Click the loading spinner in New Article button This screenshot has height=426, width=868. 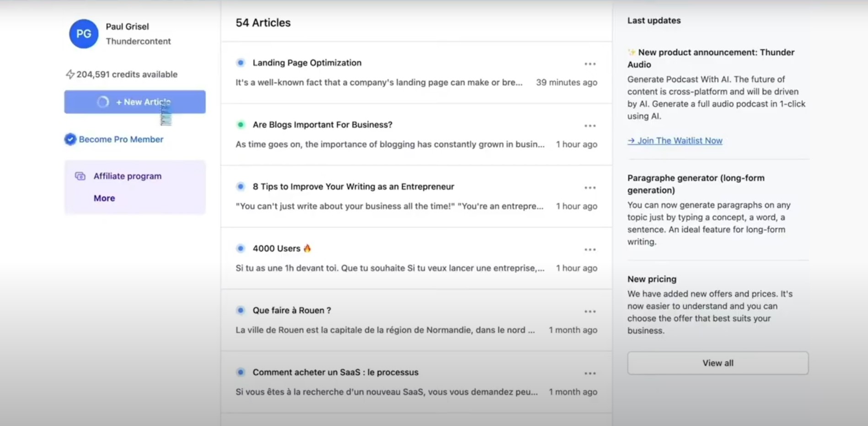click(103, 102)
